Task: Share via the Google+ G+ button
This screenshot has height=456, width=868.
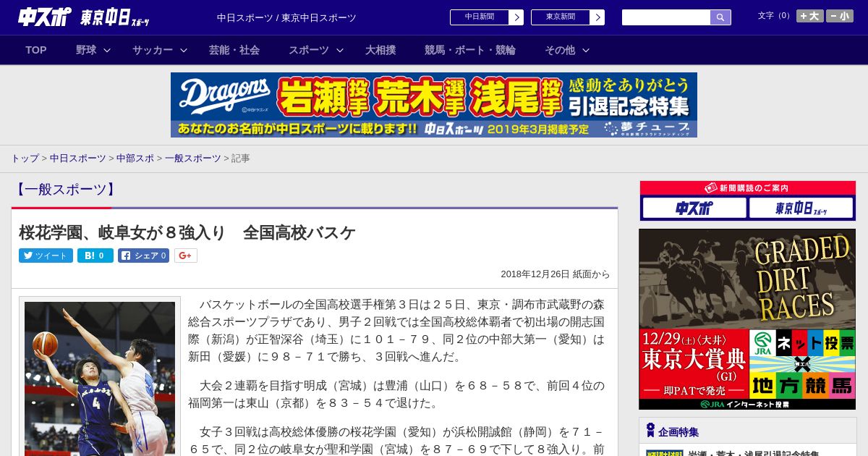Action: 186,256
